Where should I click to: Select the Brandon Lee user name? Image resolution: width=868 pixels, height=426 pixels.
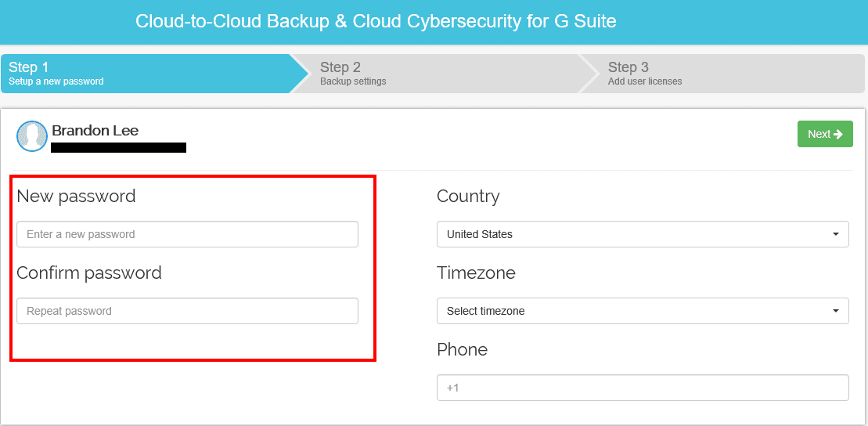[95, 131]
